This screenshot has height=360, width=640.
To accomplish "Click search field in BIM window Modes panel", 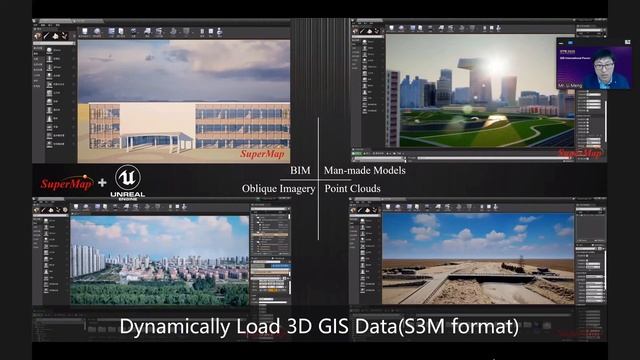I will (x=54, y=43).
